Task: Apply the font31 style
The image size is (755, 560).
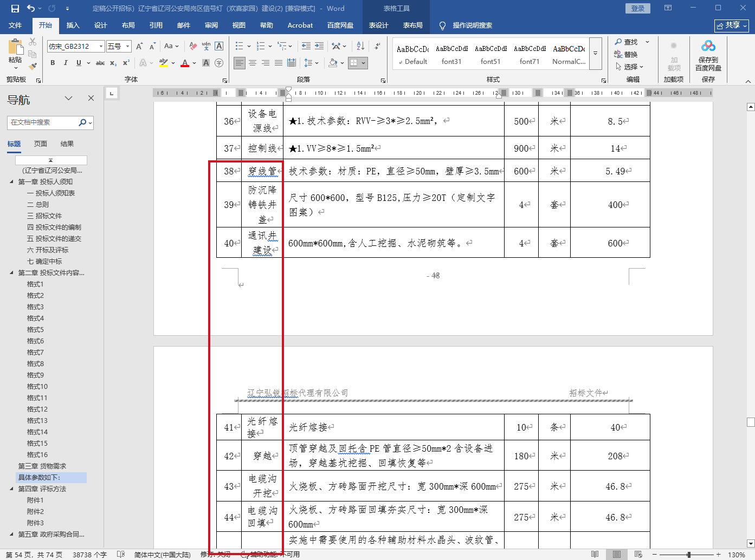Action: point(451,54)
